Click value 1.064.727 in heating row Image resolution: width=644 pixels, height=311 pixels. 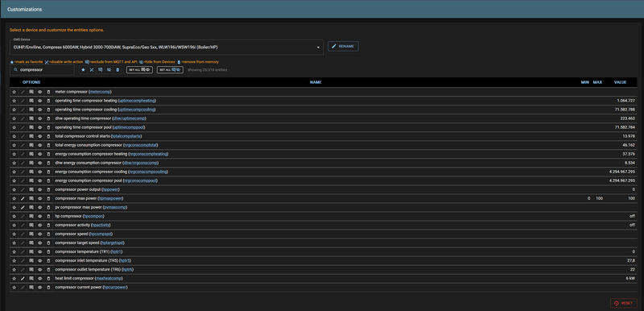[626, 101]
